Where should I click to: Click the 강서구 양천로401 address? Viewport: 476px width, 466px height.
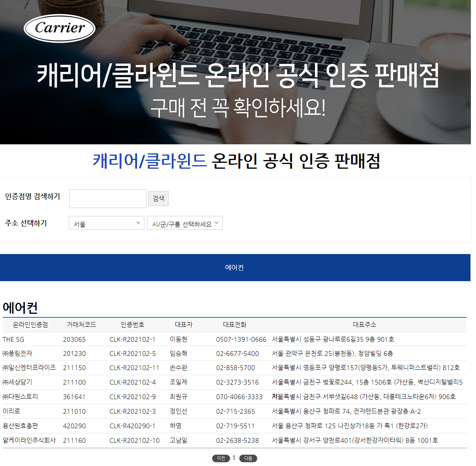(x=355, y=440)
